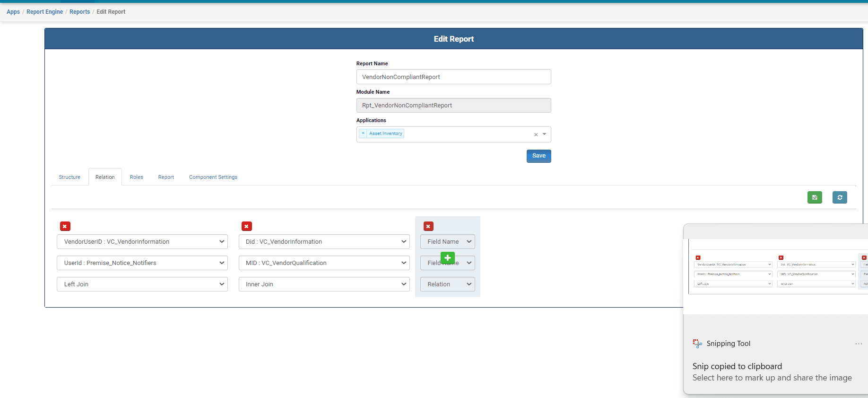868x398 pixels.
Task: Open the Did : VC_VendorInformation dropdown
Action: click(324, 242)
